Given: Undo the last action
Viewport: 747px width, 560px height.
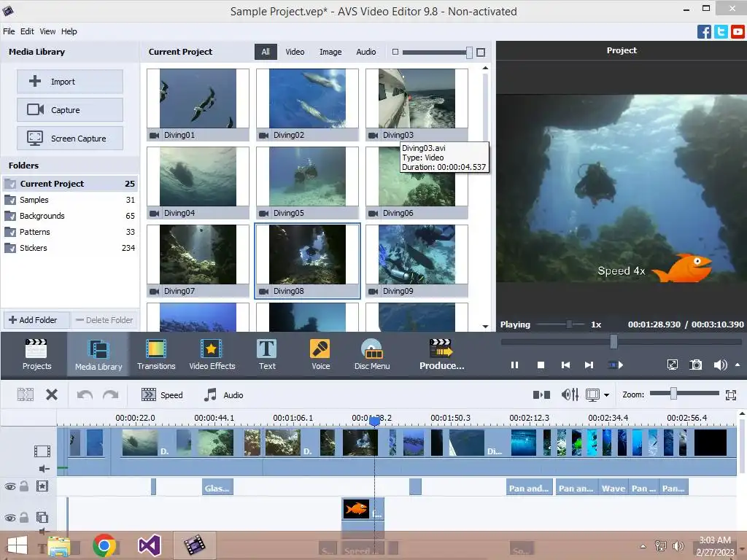Looking at the screenshot, I should click(85, 394).
